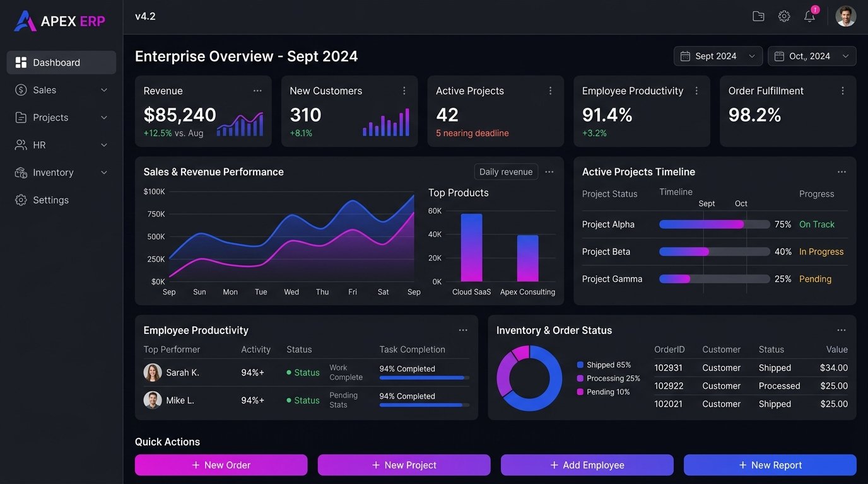Open the user profile avatar

click(x=846, y=16)
